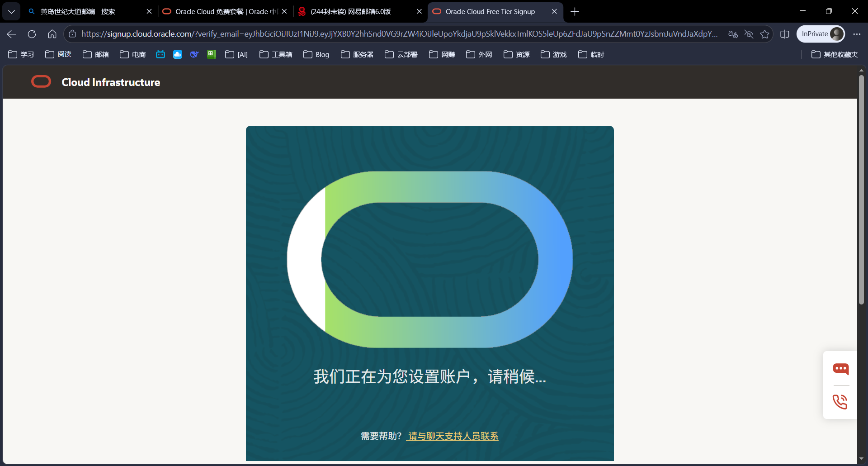Click the scrollbar down arrow
Screen dimensions: 868x466
tap(861, 458)
